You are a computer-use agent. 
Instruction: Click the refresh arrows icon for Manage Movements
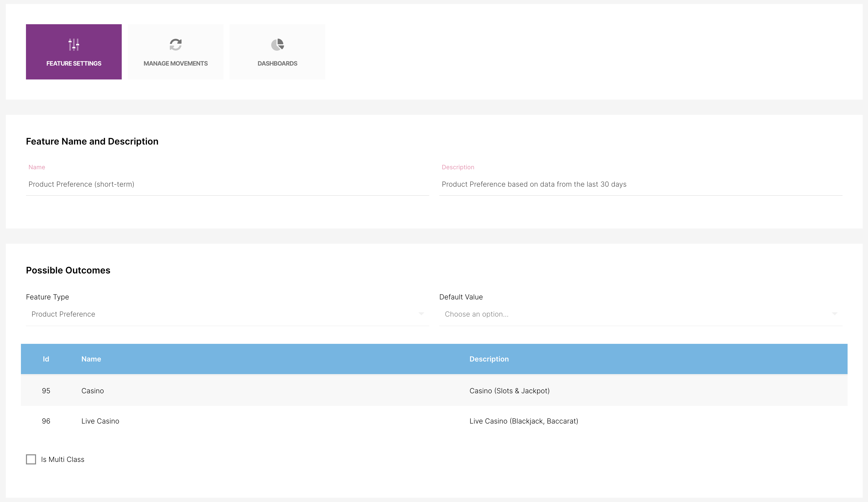(175, 44)
